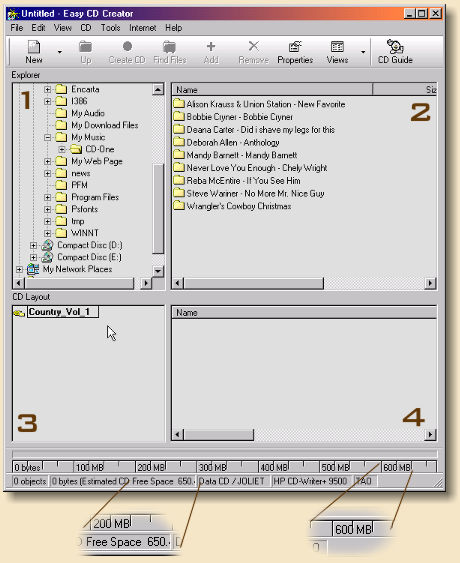Image resolution: width=460 pixels, height=563 pixels.
Task: Click the CD Layout disc icon
Action: pos(19,313)
